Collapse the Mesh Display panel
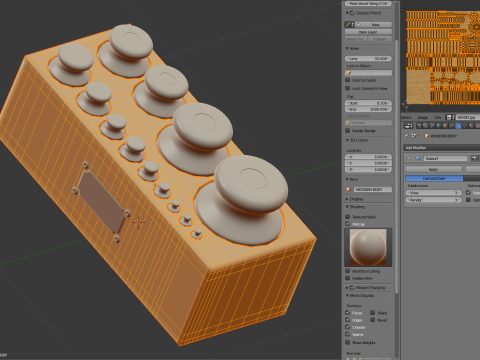This screenshot has height=360, width=480. pyautogui.click(x=347, y=295)
